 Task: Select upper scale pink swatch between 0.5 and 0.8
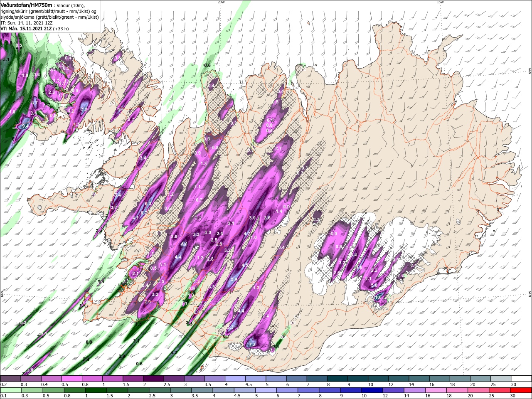71,379
